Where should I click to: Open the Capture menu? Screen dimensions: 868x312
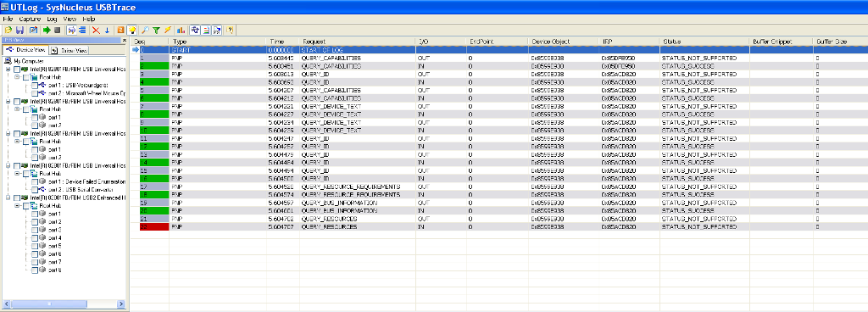30,19
